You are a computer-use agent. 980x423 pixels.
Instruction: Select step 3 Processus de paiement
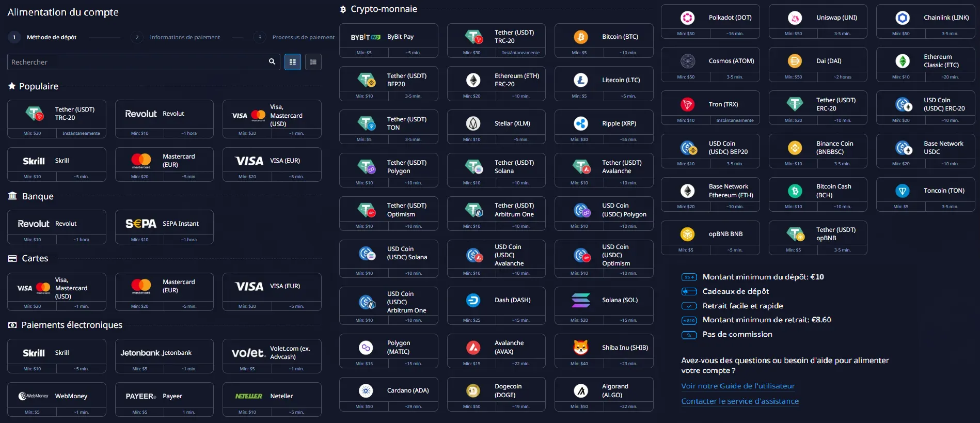(294, 37)
